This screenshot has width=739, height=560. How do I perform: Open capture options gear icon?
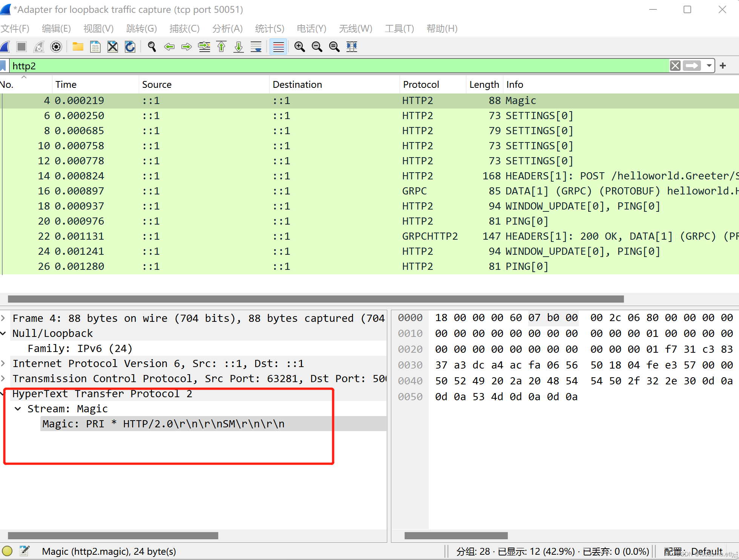pyautogui.click(x=56, y=47)
